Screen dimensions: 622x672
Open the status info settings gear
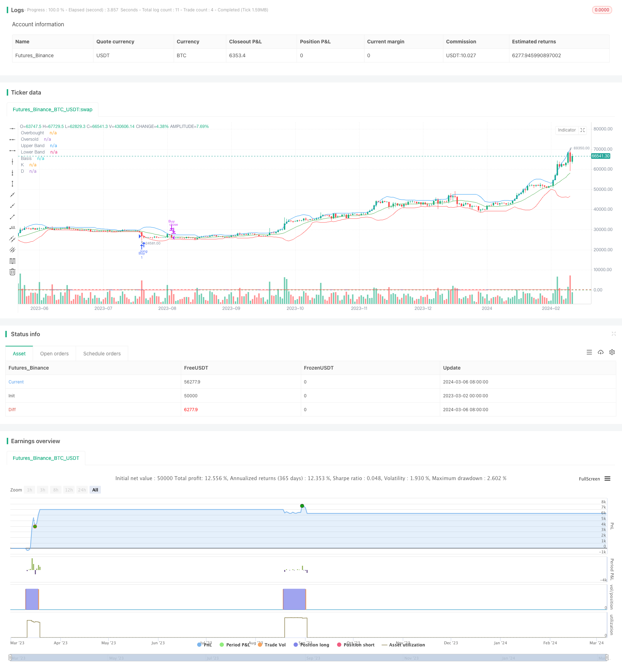coord(612,352)
